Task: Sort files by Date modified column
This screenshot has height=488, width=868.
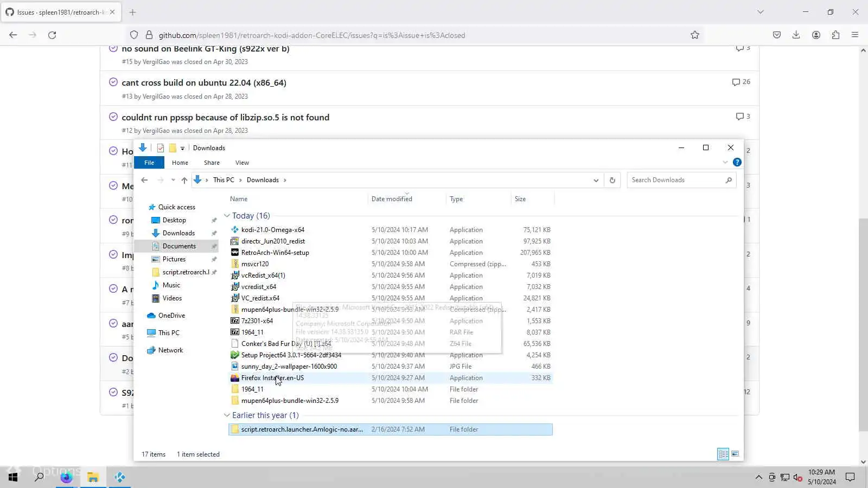Action: [406, 199]
